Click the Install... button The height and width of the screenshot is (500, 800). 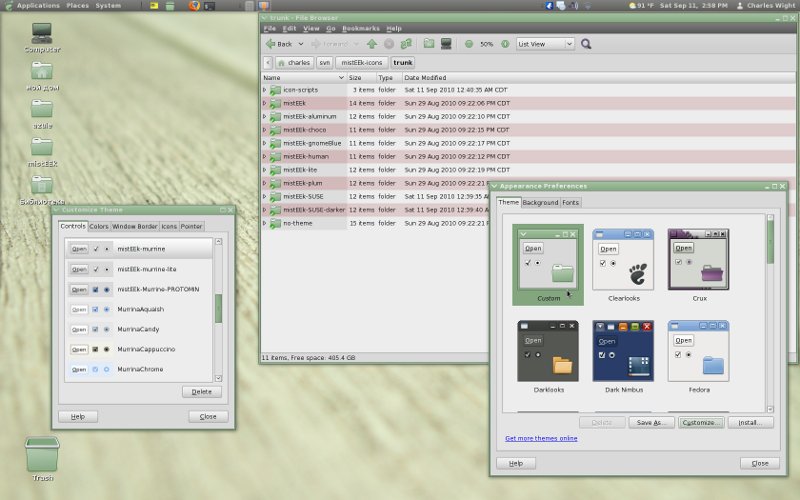point(751,422)
